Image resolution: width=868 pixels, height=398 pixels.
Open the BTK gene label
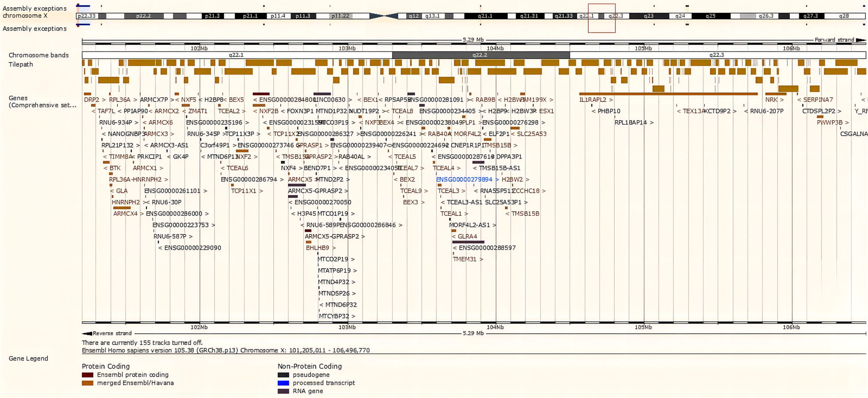112,168
